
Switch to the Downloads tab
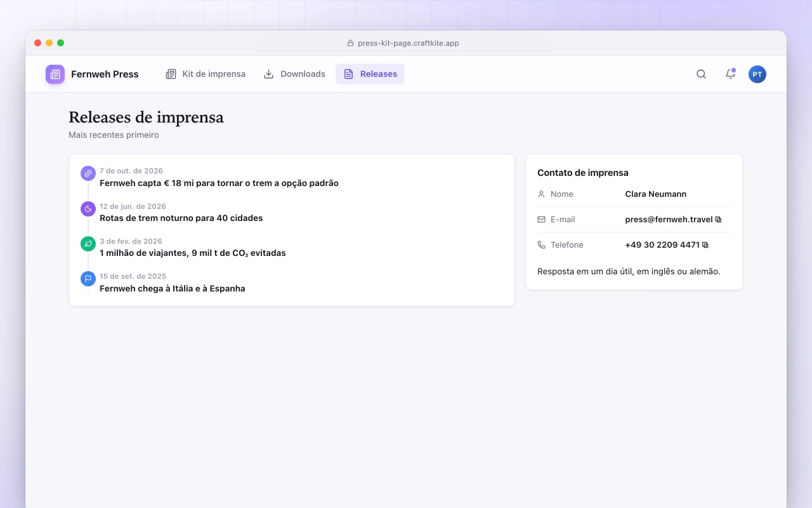(294, 74)
